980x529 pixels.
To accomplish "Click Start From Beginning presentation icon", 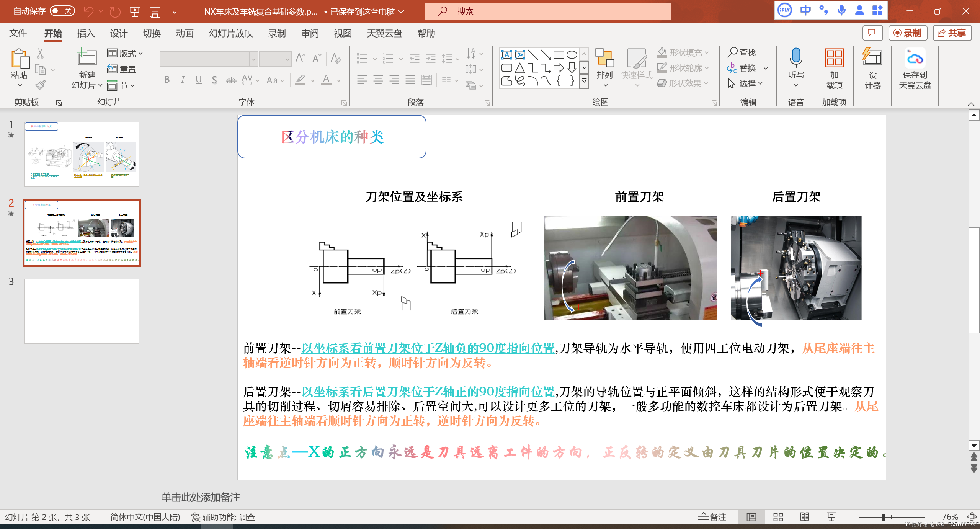I will pos(134,11).
